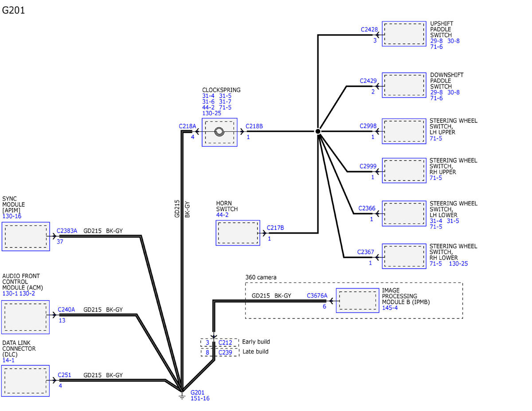The width and height of the screenshot is (532, 411).
Task: Click the G201 ground symbol
Action: pyautogui.click(x=182, y=394)
